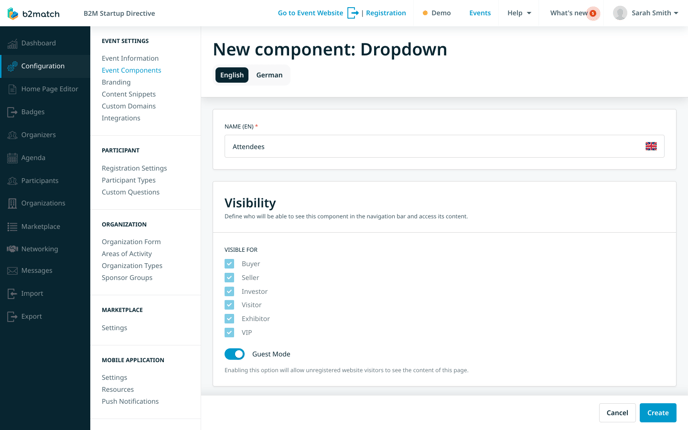The image size is (688, 430).
Task: Open the Sarah Smith account dropdown
Action: [x=646, y=13]
